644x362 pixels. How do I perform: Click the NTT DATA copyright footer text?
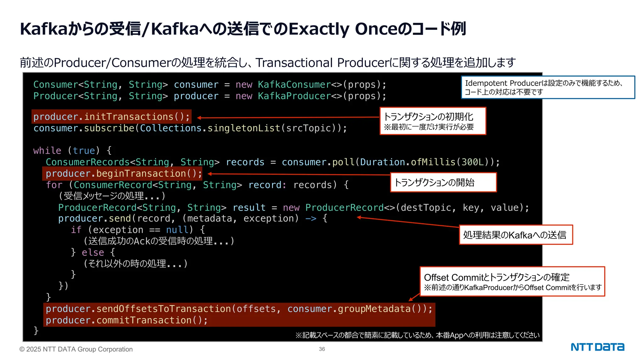click(76, 349)
